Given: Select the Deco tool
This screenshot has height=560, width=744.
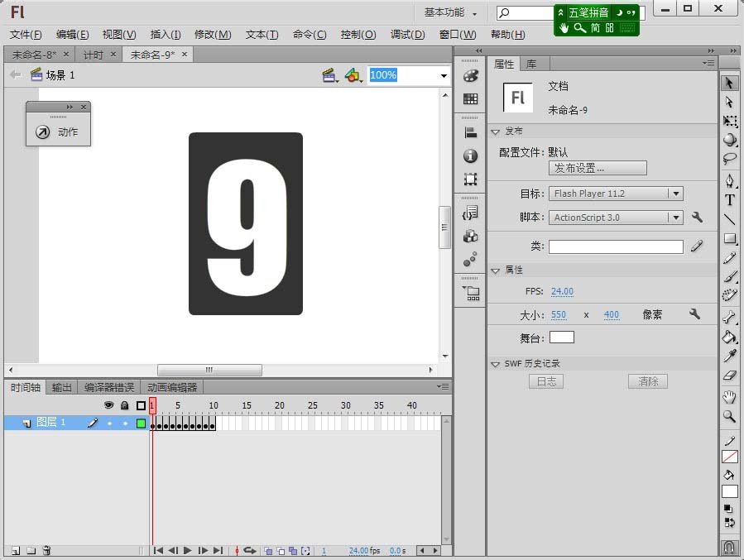Looking at the screenshot, I should (x=730, y=295).
